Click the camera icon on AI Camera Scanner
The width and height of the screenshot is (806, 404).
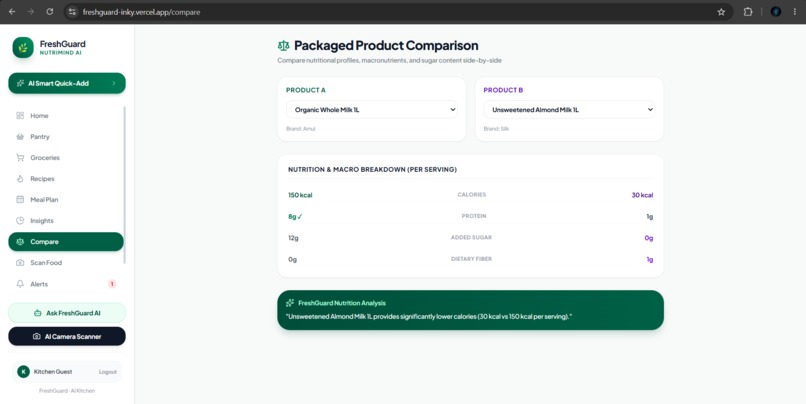point(36,337)
